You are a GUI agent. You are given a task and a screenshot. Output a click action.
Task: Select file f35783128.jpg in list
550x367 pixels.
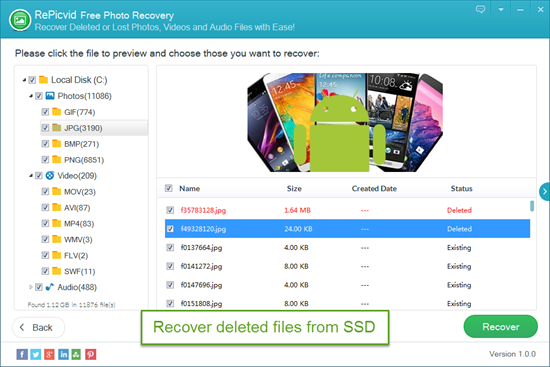(347, 210)
